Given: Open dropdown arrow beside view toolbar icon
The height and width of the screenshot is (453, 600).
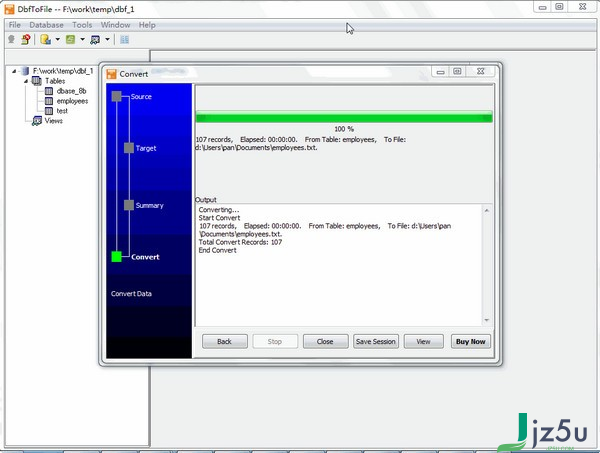Looking at the screenshot, I should [x=108, y=39].
